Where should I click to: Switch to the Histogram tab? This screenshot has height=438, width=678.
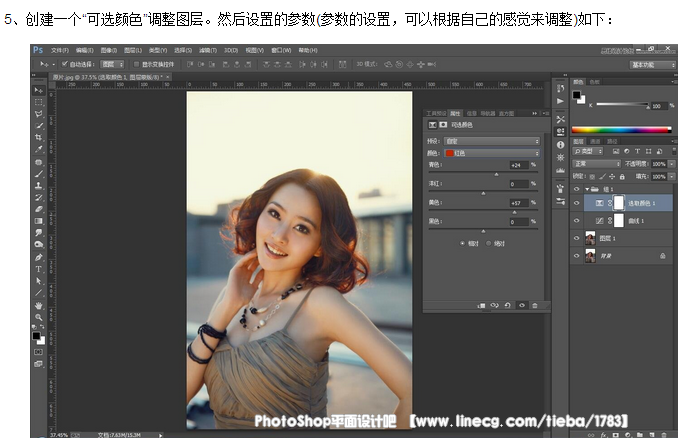pyautogui.click(x=506, y=113)
